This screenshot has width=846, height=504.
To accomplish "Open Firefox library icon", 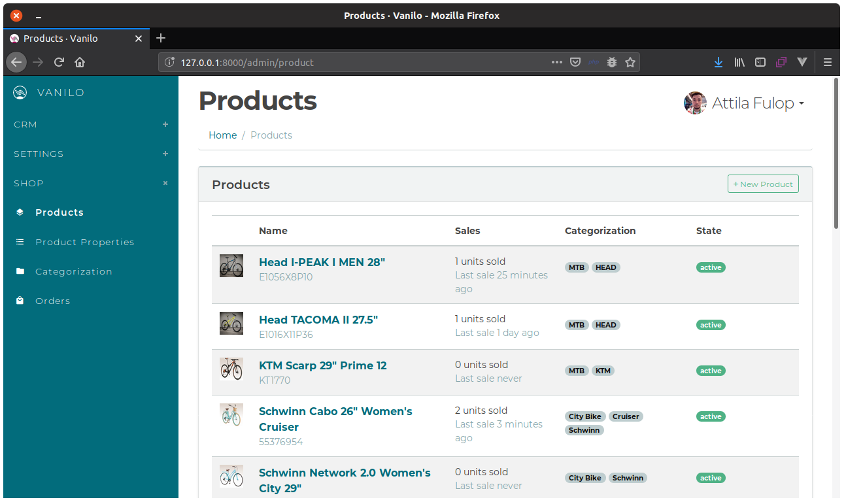I will coord(739,62).
